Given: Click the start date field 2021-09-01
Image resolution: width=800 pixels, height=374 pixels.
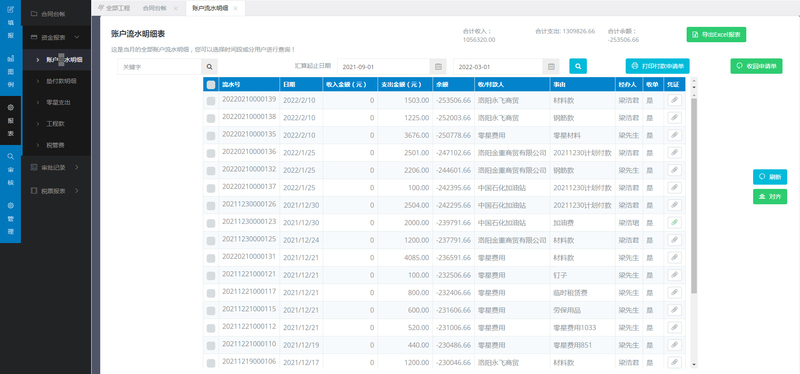Looking at the screenshot, I should pyautogui.click(x=384, y=67).
